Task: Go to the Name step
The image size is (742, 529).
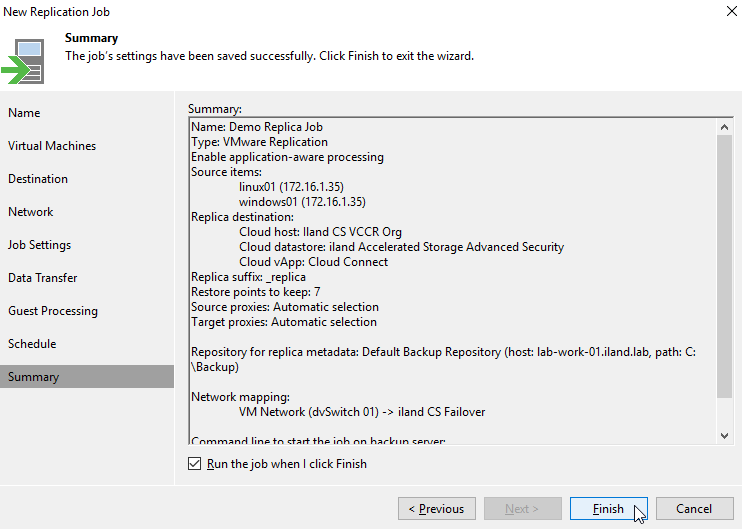Action: coord(24,113)
